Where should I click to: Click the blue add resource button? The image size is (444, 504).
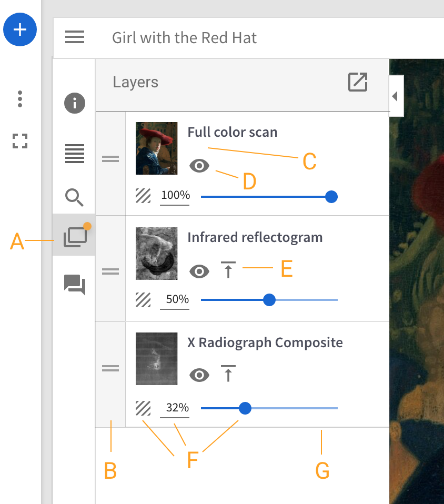[19, 29]
